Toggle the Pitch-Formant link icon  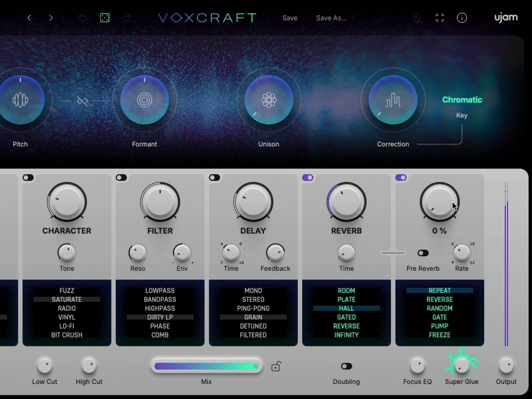coord(83,101)
